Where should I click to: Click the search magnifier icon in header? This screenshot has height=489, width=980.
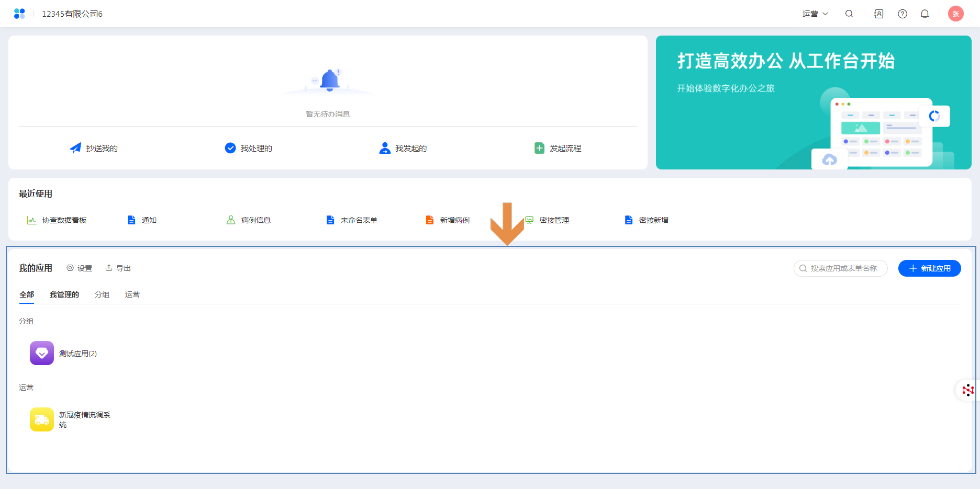point(849,14)
